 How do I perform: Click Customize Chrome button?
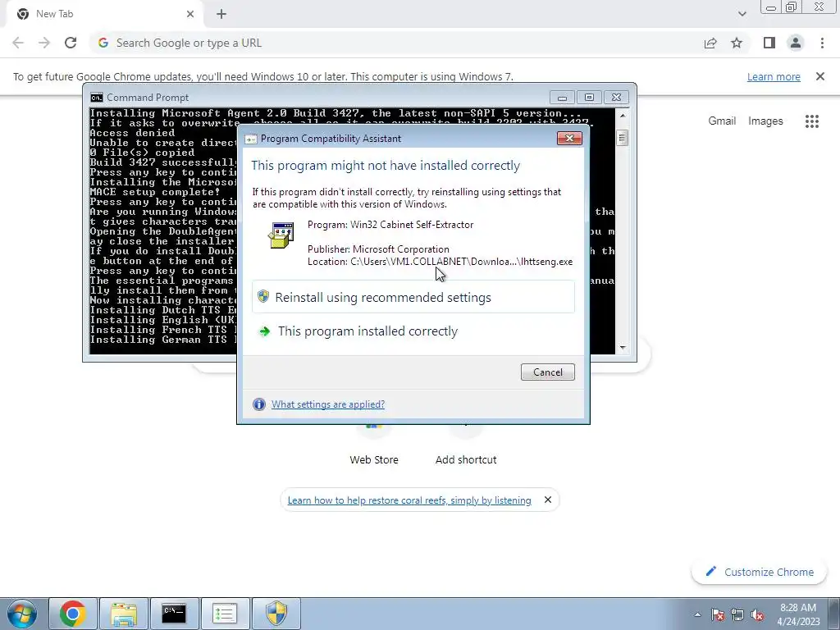(x=760, y=572)
